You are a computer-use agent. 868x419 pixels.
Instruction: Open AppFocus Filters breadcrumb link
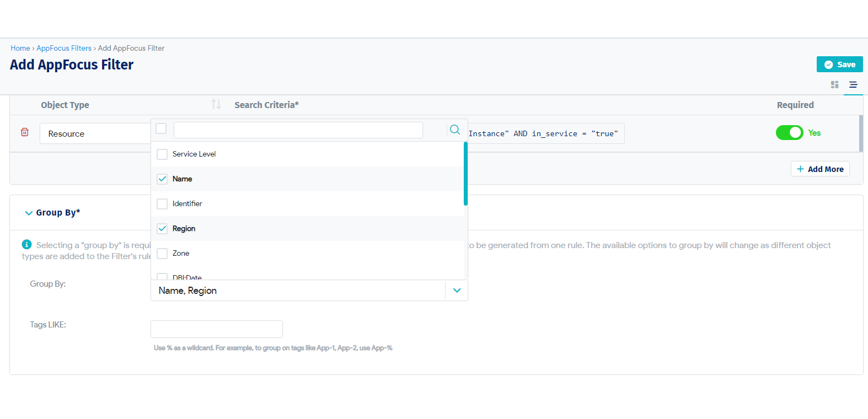(64, 49)
